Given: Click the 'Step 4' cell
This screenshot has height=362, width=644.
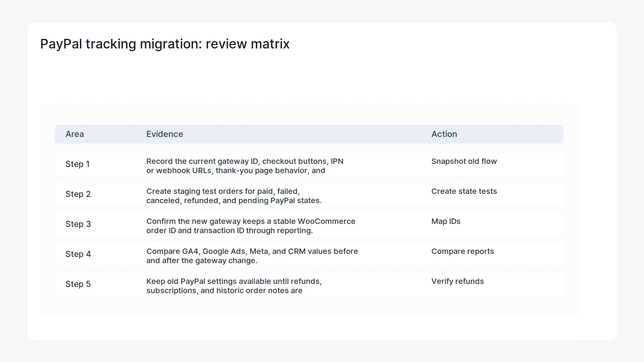Looking at the screenshot, I should (x=78, y=254).
